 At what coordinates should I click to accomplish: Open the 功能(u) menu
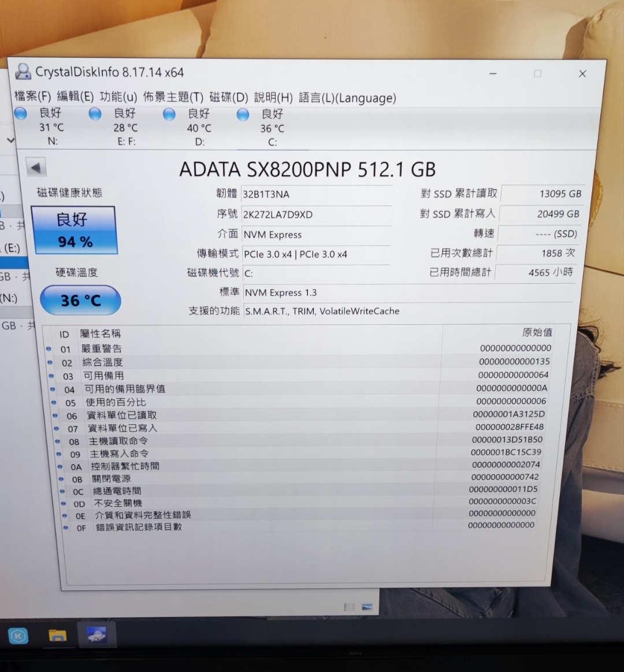pos(118,97)
